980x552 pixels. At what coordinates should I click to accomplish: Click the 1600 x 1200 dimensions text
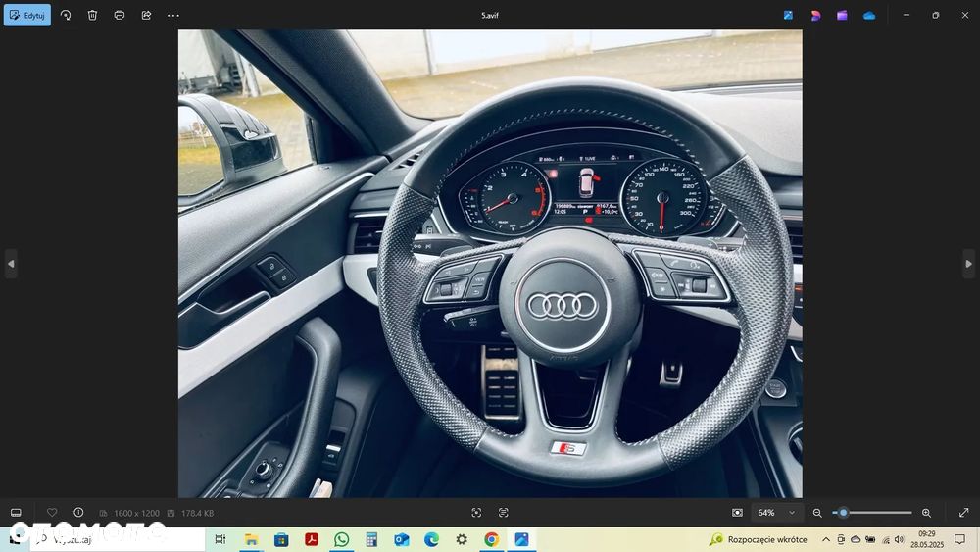[136, 513]
